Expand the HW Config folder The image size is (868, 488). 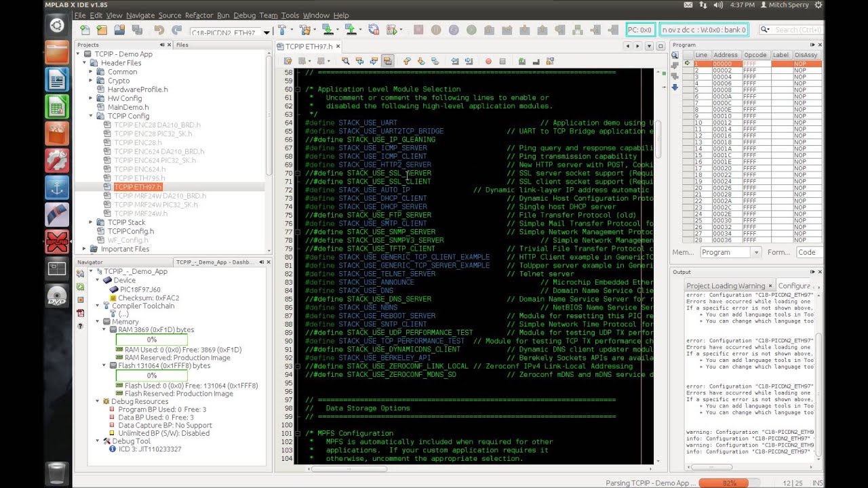(91, 98)
